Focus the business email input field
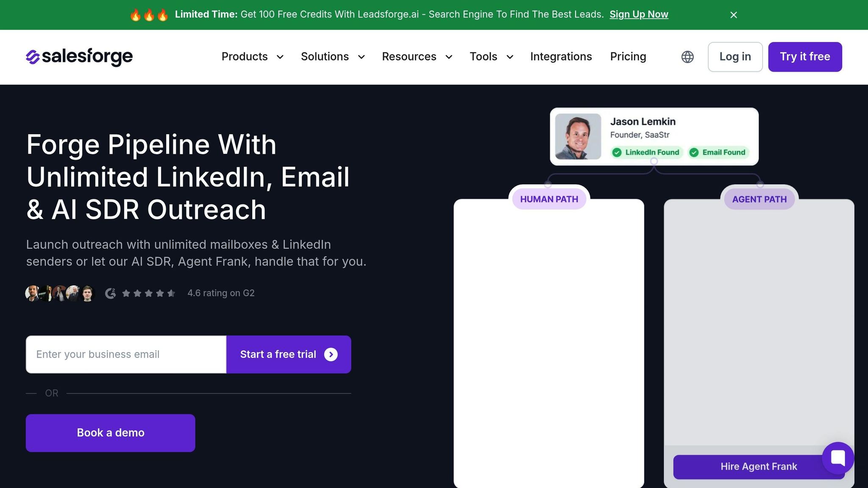The height and width of the screenshot is (488, 868). [x=126, y=355]
